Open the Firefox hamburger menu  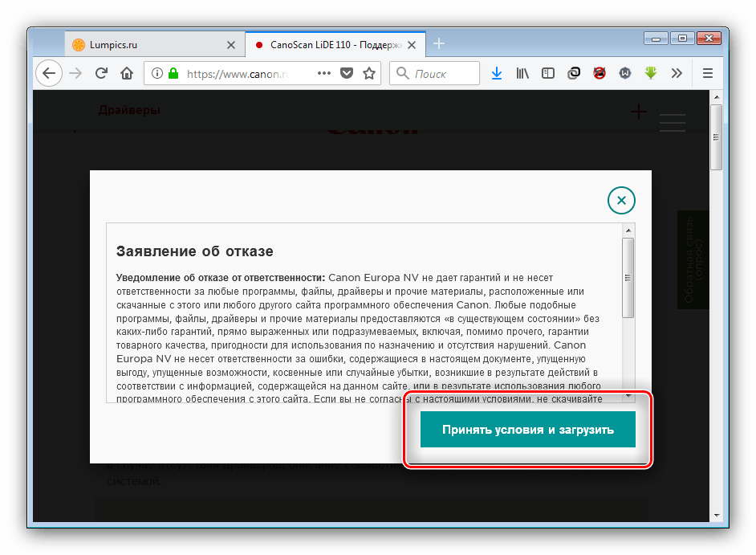(707, 74)
